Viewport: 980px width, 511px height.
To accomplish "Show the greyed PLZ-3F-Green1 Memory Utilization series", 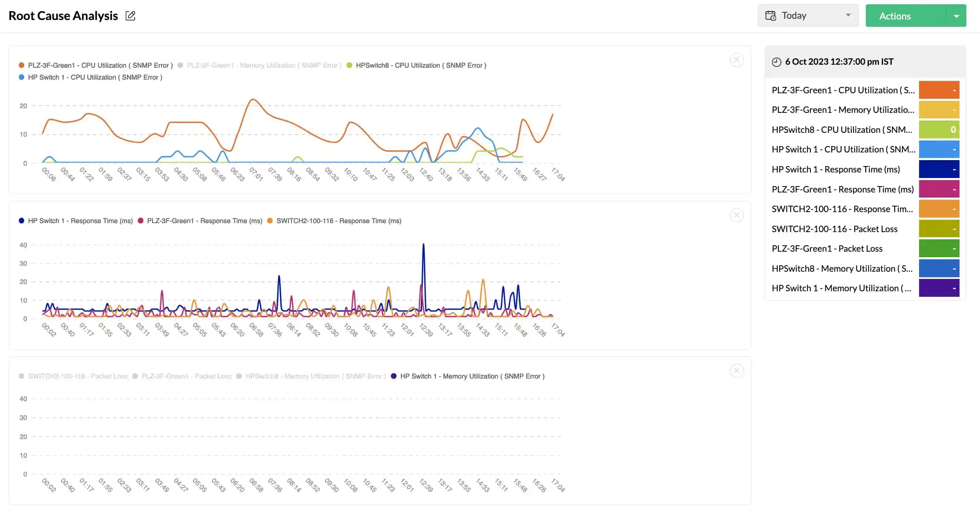I will pos(264,66).
